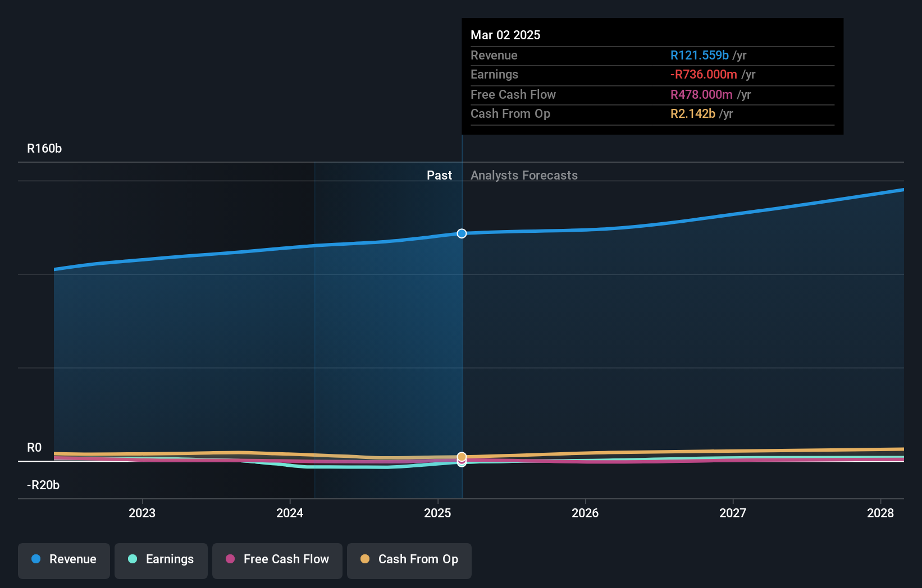Select the 2028 x-axis label

click(880, 513)
